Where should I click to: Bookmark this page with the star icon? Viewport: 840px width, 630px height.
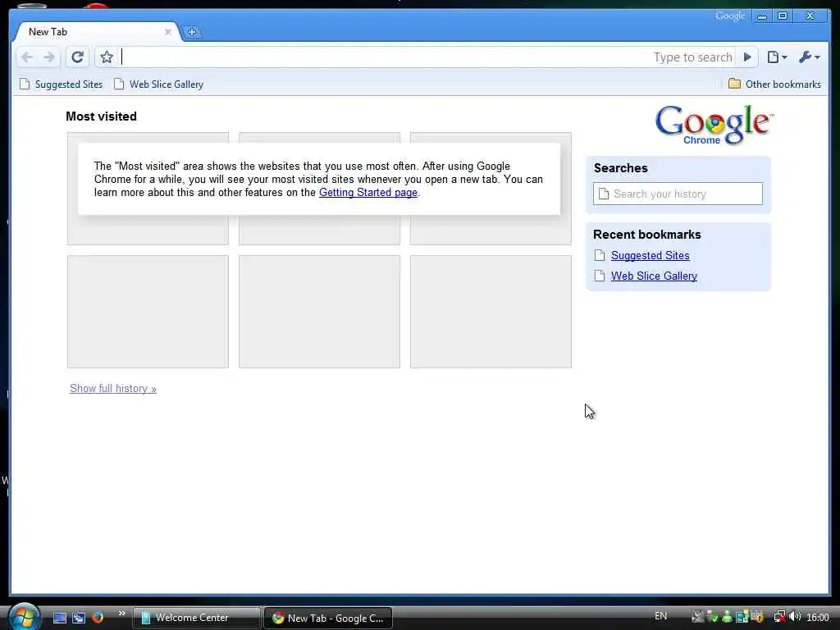click(x=106, y=57)
